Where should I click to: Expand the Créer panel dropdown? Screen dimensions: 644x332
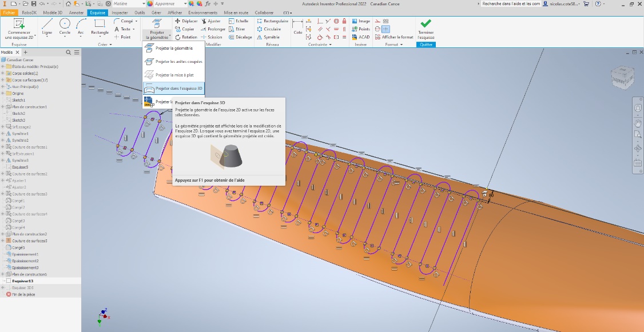(x=105, y=45)
